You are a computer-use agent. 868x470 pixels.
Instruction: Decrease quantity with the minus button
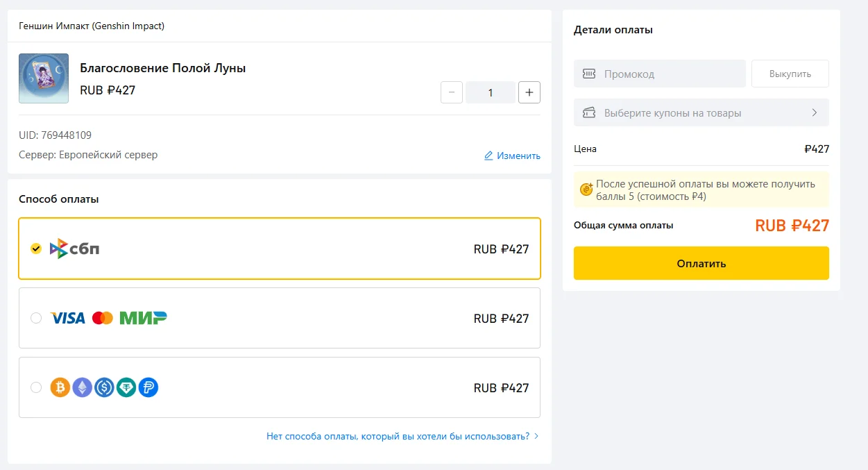coord(452,92)
